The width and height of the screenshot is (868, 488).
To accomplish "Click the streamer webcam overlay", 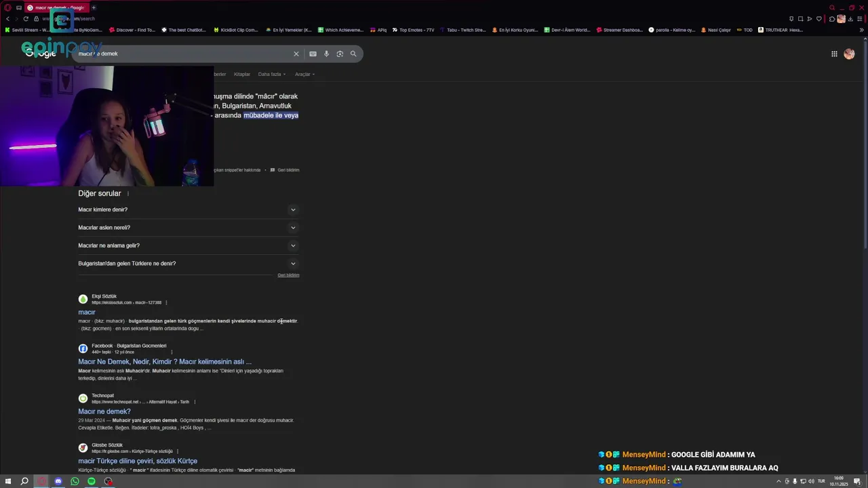I will (106, 125).
